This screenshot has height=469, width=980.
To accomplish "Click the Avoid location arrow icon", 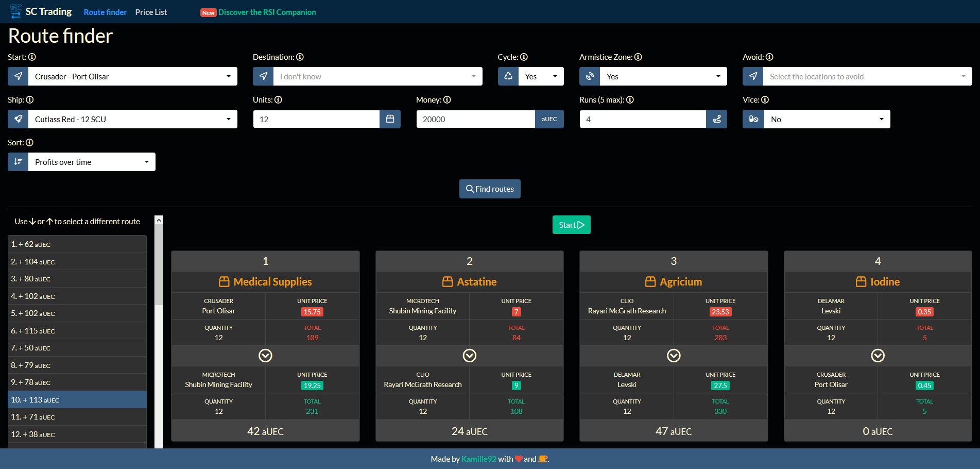I will (x=753, y=76).
